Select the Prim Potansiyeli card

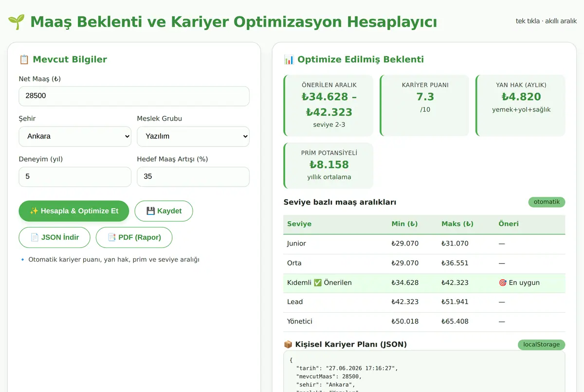(x=328, y=165)
